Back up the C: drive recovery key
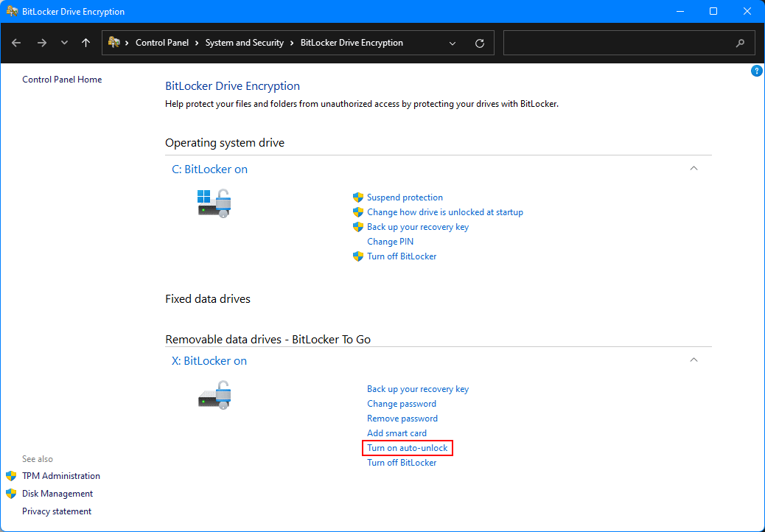 [x=418, y=227]
